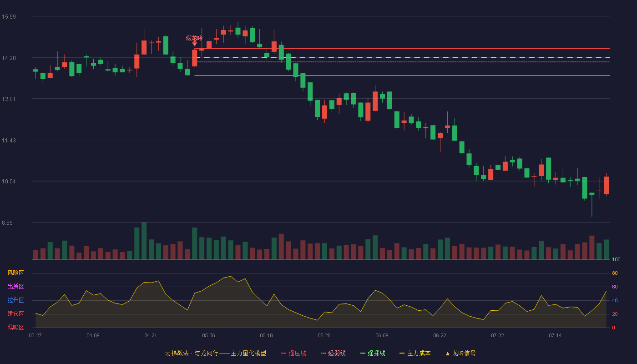The width and height of the screenshot is (637, 364).
Task: Click the 04-09 date label
Action: click(x=93, y=335)
